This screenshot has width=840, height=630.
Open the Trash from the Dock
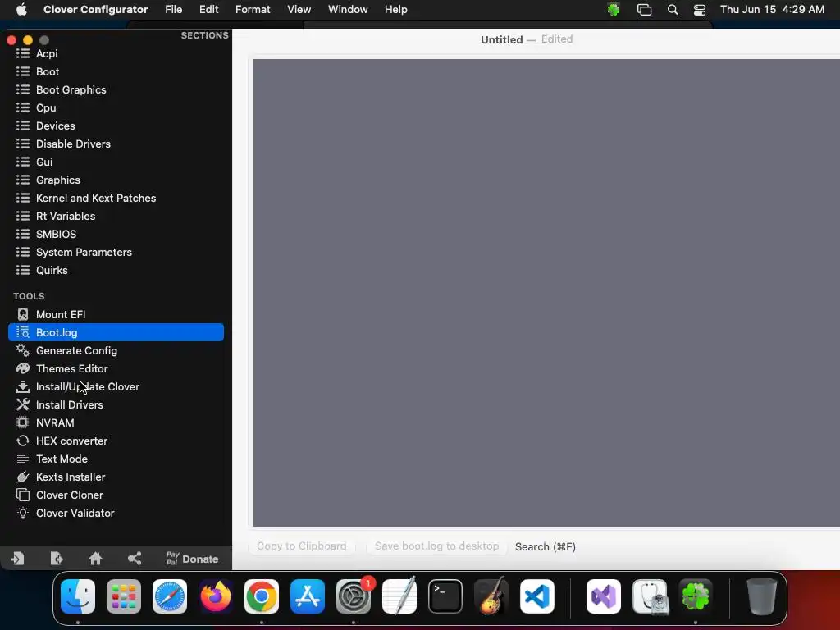pos(762,596)
